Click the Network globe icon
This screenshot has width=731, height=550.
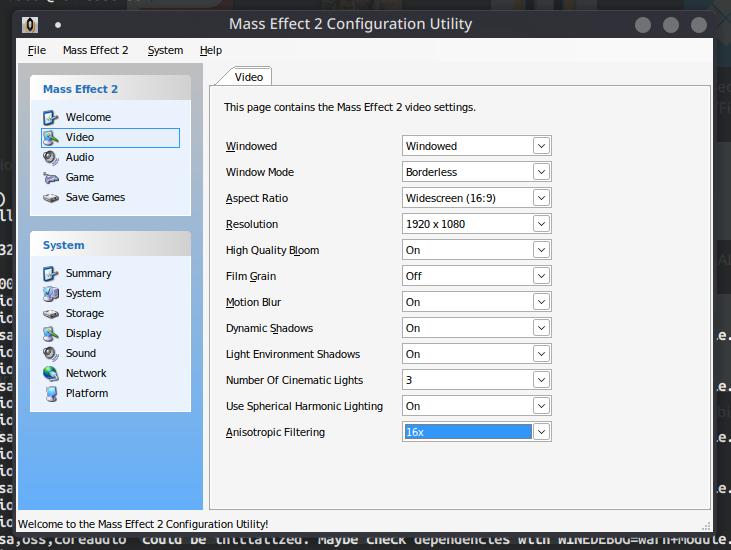click(x=50, y=373)
